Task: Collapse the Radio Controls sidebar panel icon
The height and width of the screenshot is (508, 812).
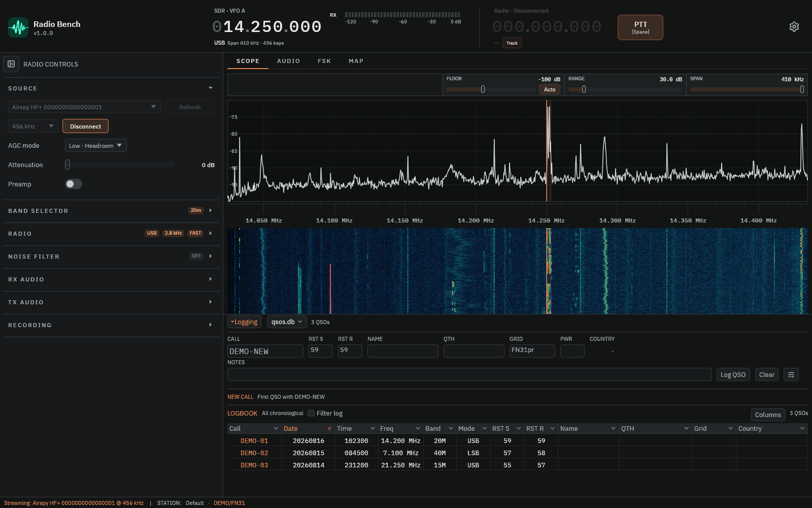Action: (x=11, y=64)
